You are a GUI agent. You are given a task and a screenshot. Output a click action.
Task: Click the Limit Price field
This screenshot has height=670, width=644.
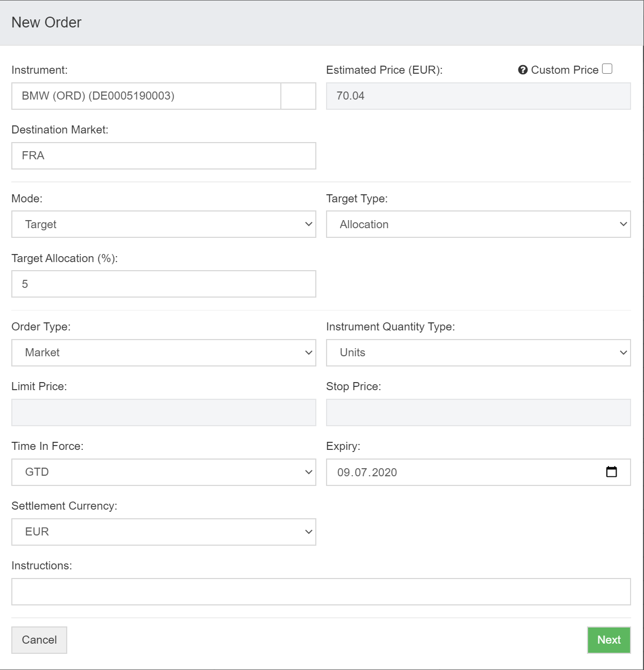pos(164,412)
